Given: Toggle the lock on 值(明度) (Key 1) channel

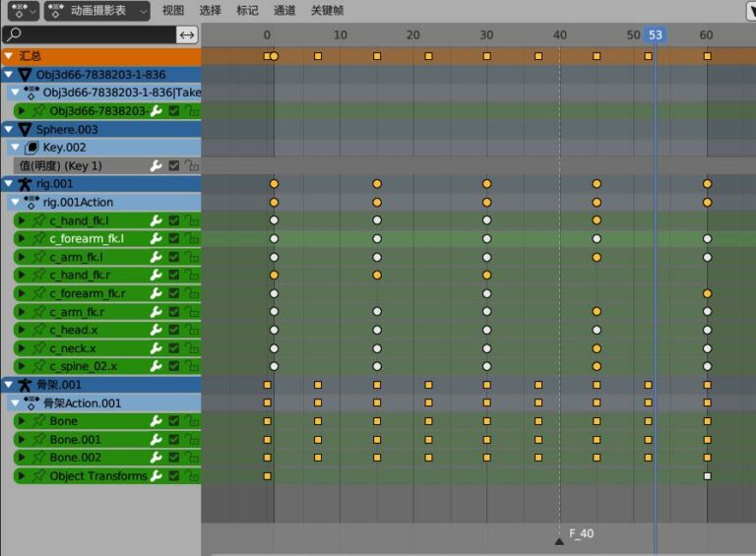Looking at the screenshot, I should tap(192, 165).
